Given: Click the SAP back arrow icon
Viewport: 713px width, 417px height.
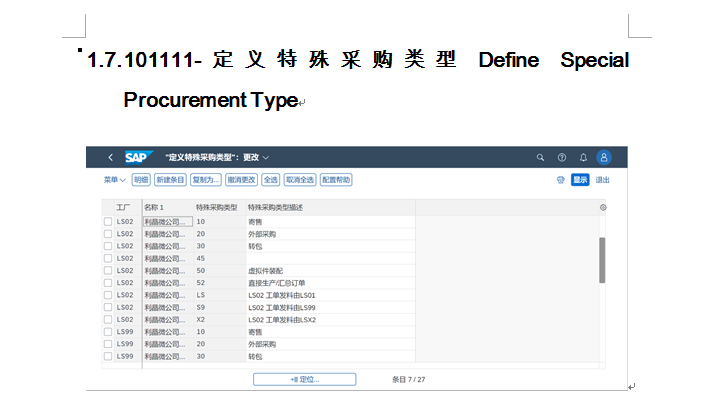Looking at the screenshot, I should click(110, 157).
